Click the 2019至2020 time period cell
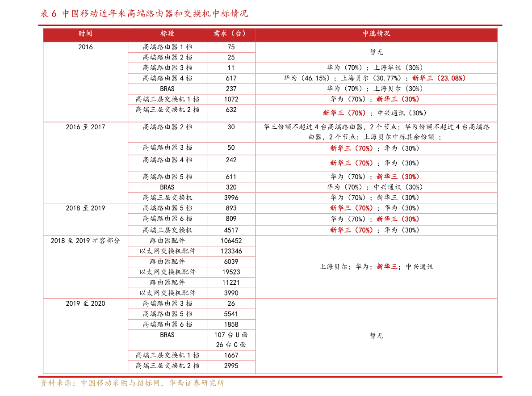This screenshot has width=532, height=396. (85, 303)
